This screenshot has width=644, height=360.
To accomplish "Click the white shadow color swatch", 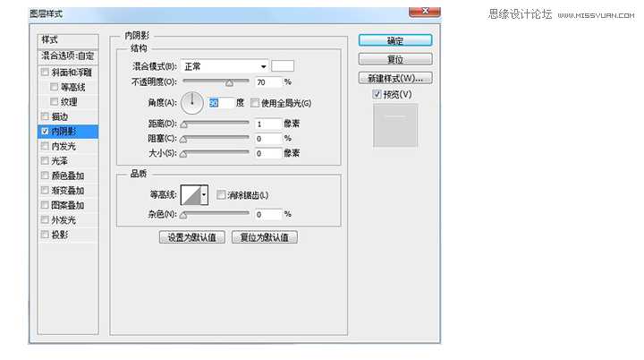I will point(283,66).
